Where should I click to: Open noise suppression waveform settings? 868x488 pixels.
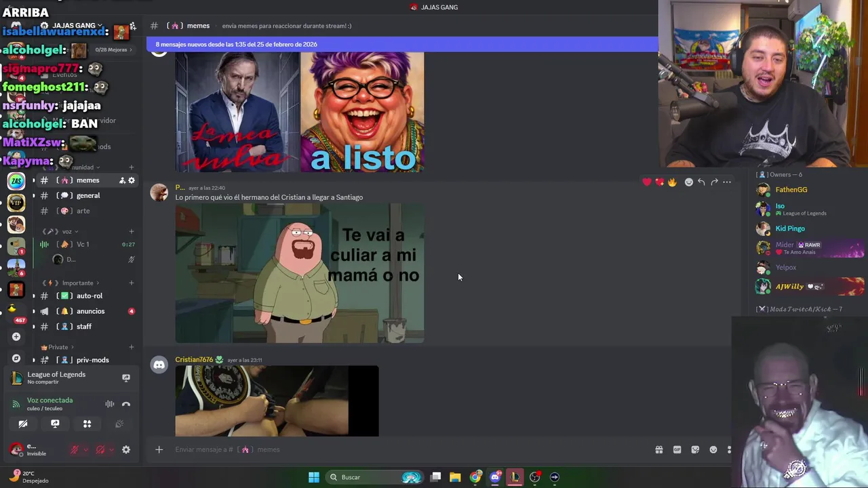109,404
